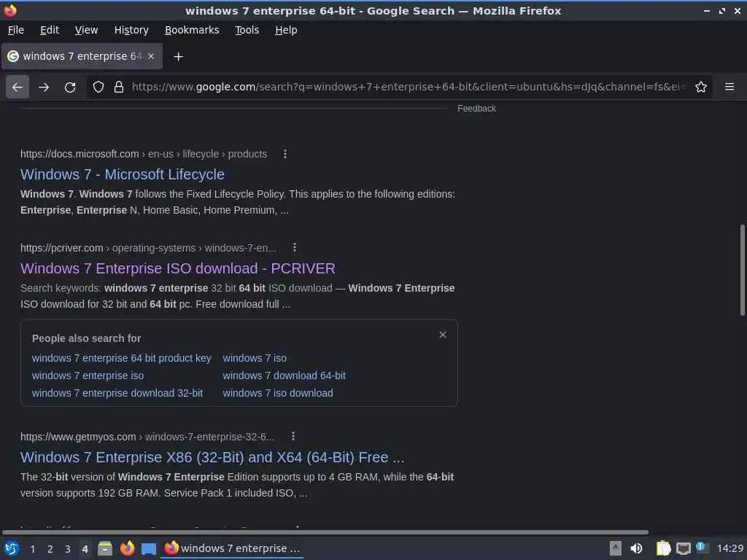
Task: Launch the file manager from the taskbar
Action: coord(105,548)
